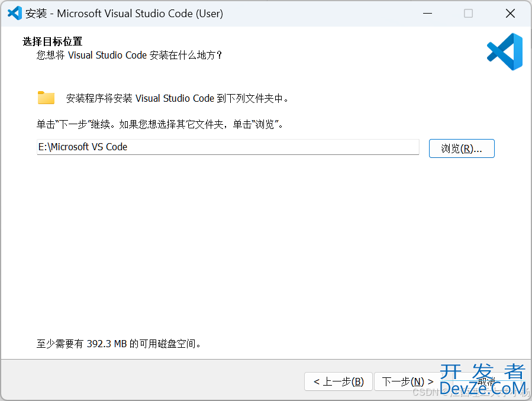Open the folder browser with 浏览(R)...
The width and height of the screenshot is (532, 401).
tap(462, 148)
